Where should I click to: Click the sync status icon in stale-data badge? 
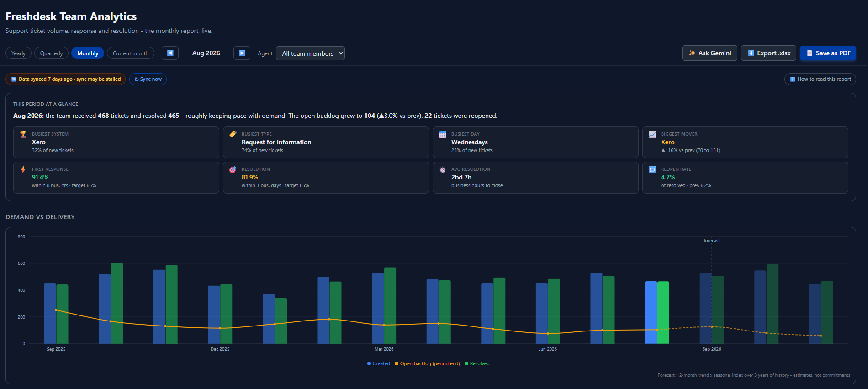click(14, 79)
